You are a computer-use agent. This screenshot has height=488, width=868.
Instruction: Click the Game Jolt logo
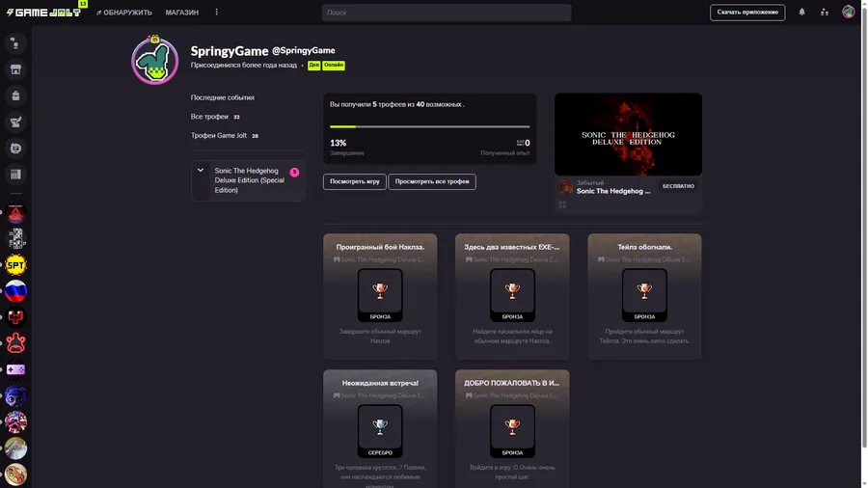pos(43,13)
